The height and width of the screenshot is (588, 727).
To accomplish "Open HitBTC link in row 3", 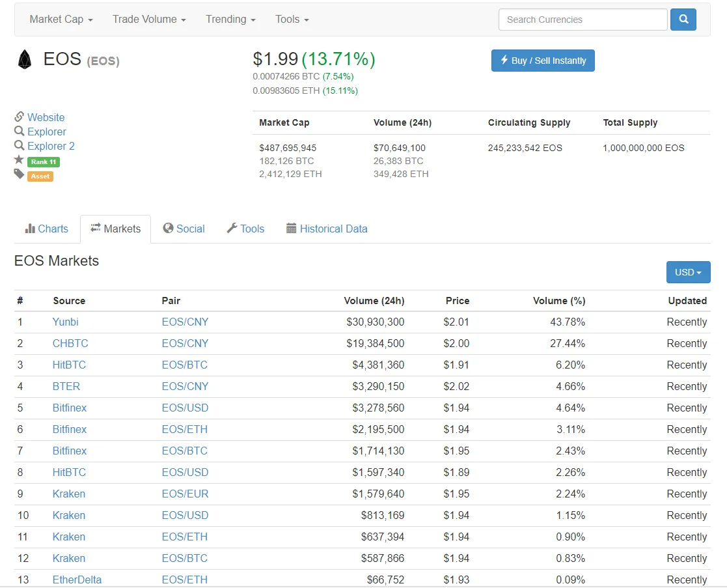I will pyautogui.click(x=69, y=365).
